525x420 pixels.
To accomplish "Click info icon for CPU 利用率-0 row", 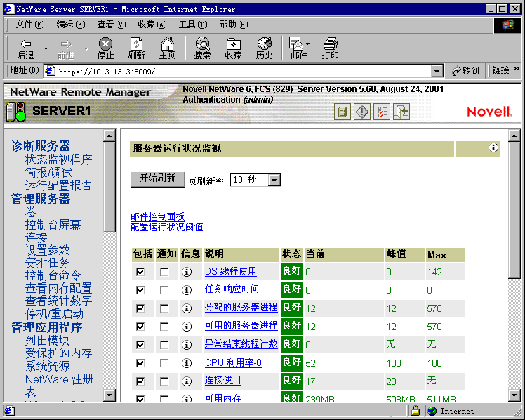I will pyautogui.click(x=187, y=362).
